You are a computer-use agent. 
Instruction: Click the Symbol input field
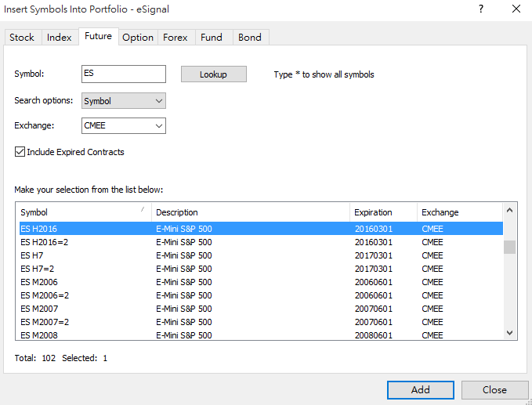(124, 74)
